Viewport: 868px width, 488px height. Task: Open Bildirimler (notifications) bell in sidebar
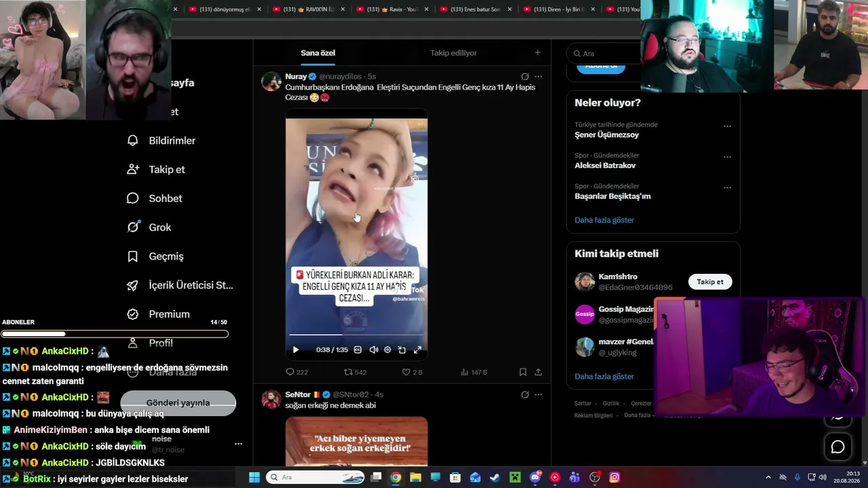tap(133, 140)
